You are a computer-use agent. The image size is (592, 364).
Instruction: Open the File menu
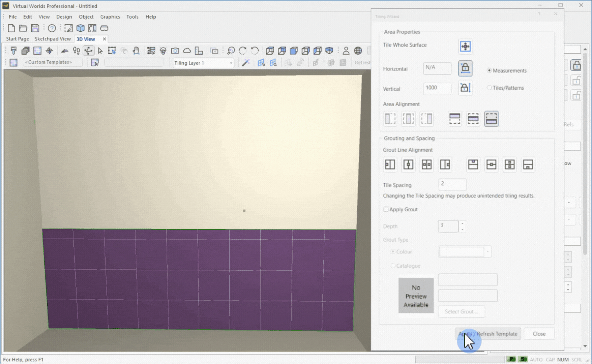[12, 17]
